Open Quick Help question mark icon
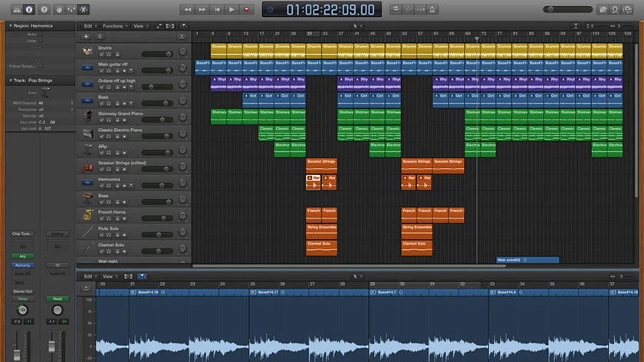This screenshot has height=362, width=644. (x=44, y=9)
